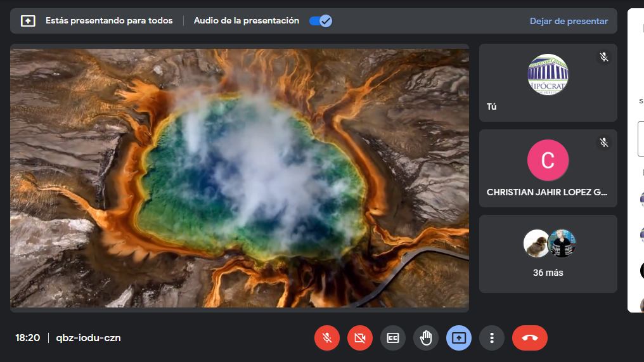
Task: Raise your hand
Action: click(x=426, y=338)
